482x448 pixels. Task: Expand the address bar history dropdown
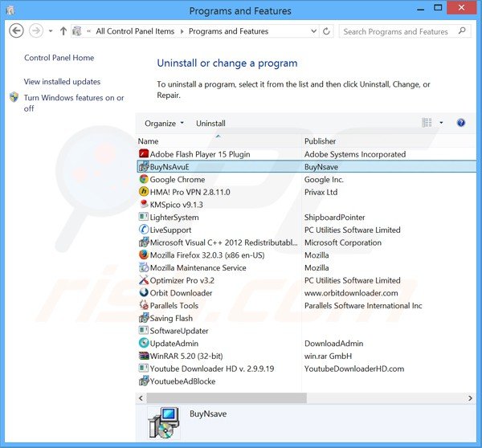click(x=313, y=31)
